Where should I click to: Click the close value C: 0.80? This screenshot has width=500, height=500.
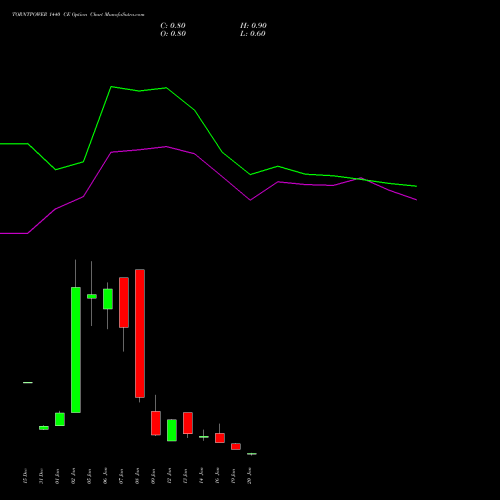173,26
